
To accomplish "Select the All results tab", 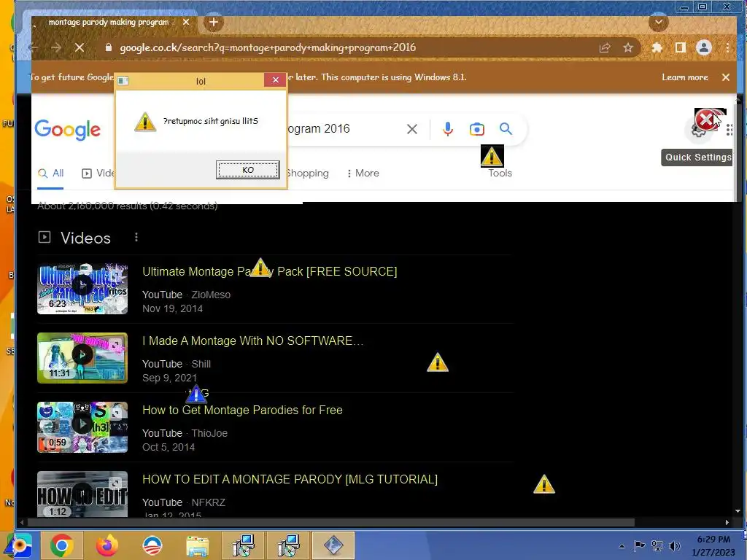I will pyautogui.click(x=50, y=174).
